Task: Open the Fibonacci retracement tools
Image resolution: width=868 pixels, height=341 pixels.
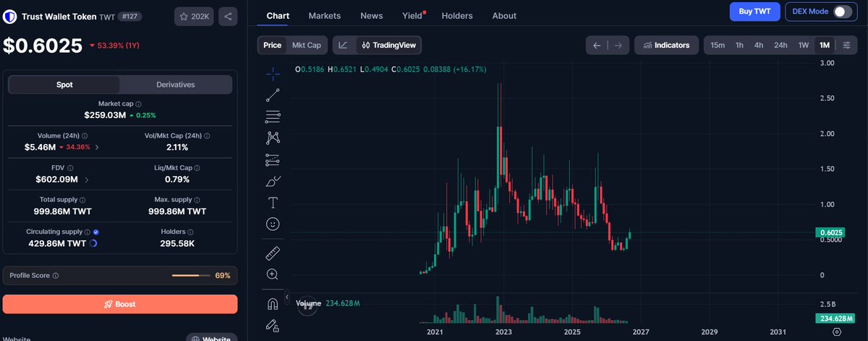Action: pyautogui.click(x=273, y=116)
